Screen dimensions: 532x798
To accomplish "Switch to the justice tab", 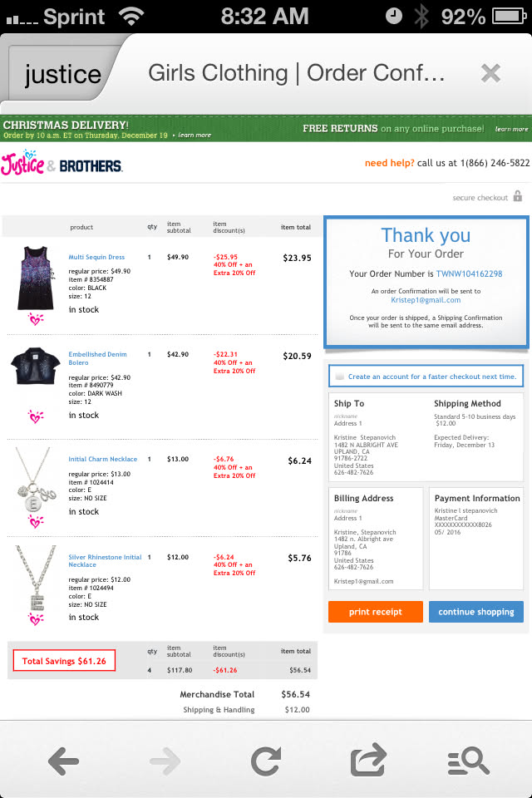I will [x=63, y=74].
